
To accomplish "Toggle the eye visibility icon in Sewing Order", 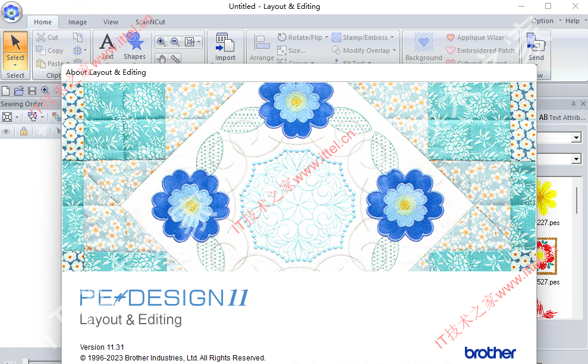I will coord(6,131).
